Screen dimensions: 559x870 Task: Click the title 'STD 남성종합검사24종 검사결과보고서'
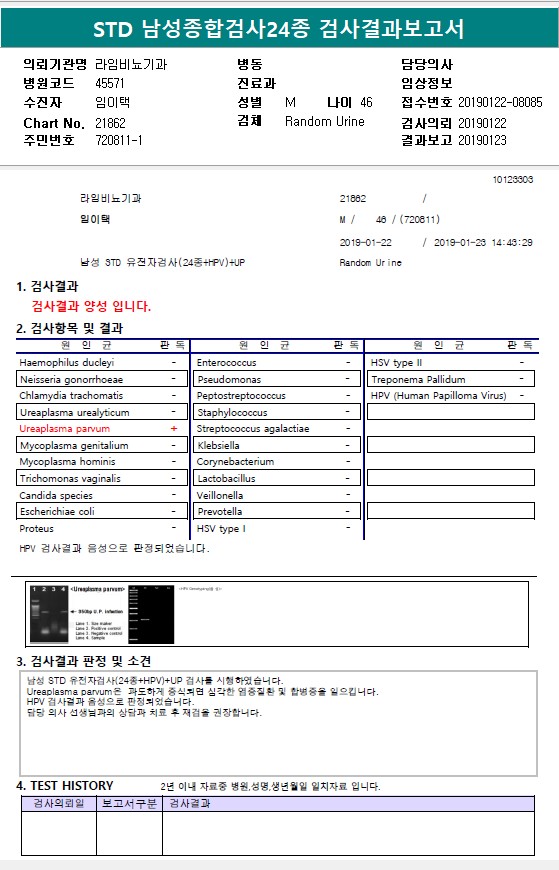click(279, 28)
